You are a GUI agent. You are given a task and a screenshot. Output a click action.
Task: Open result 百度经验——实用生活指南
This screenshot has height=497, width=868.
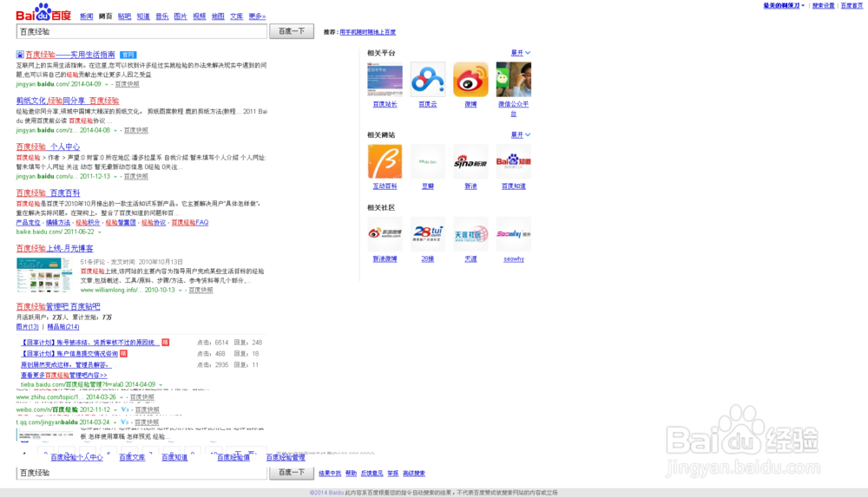coord(70,55)
